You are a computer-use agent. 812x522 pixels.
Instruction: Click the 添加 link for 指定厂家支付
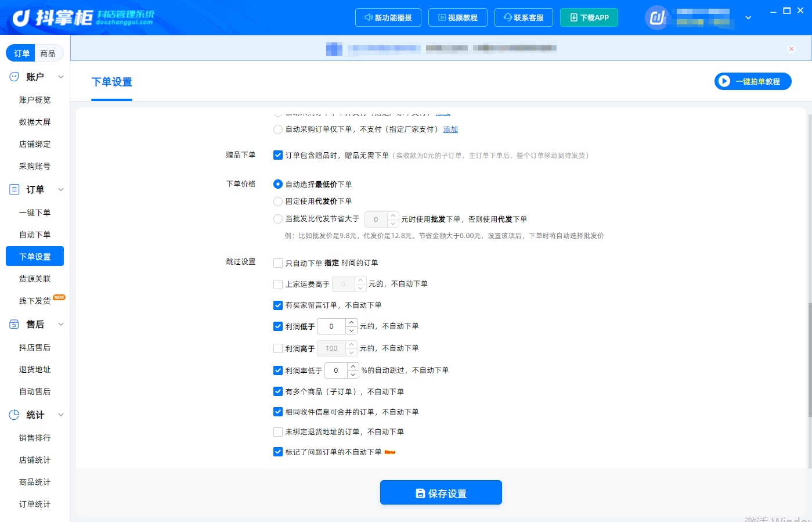point(450,129)
